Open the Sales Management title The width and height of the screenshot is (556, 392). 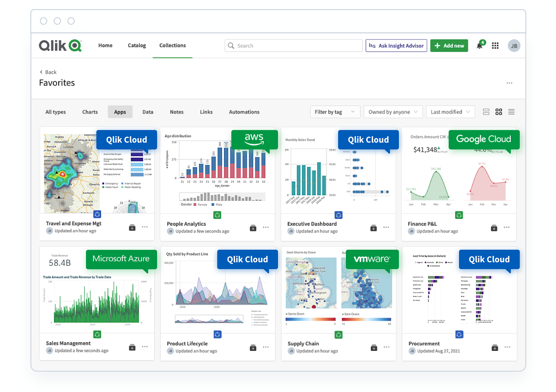pyautogui.click(x=68, y=343)
